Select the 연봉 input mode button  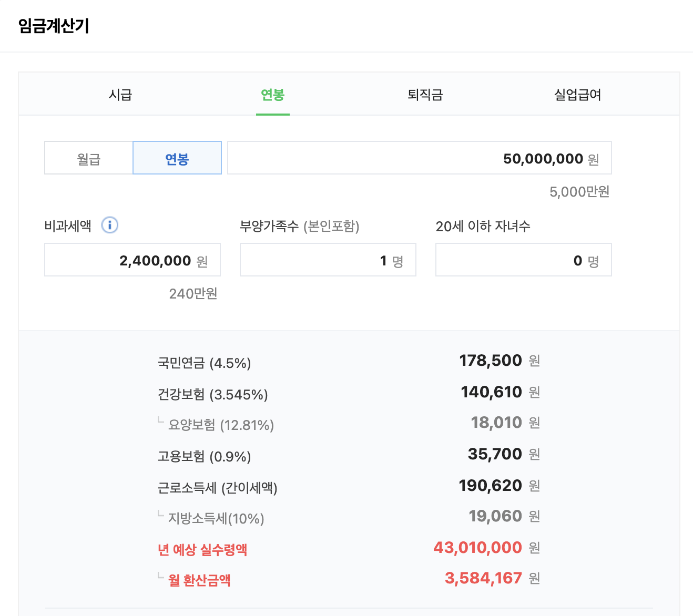point(177,158)
